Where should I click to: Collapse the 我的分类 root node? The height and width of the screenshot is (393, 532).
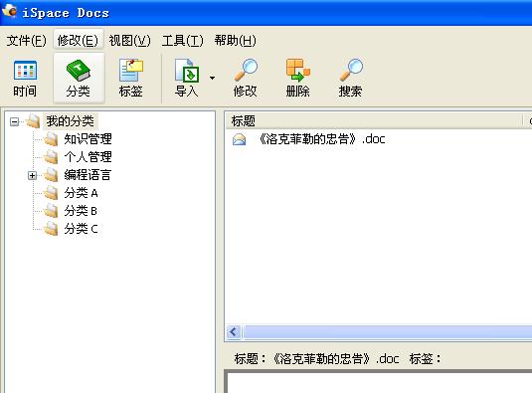[14, 121]
